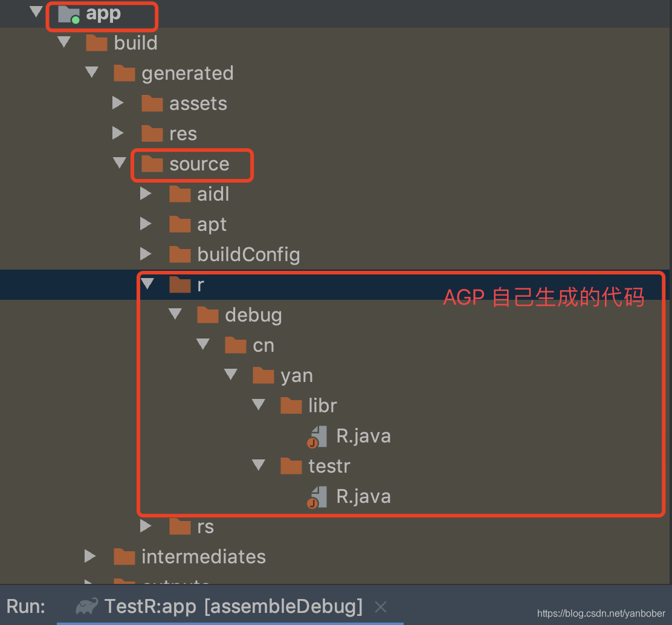The image size is (672, 625).
Task: Click the rs folder icon
Action: [180, 526]
